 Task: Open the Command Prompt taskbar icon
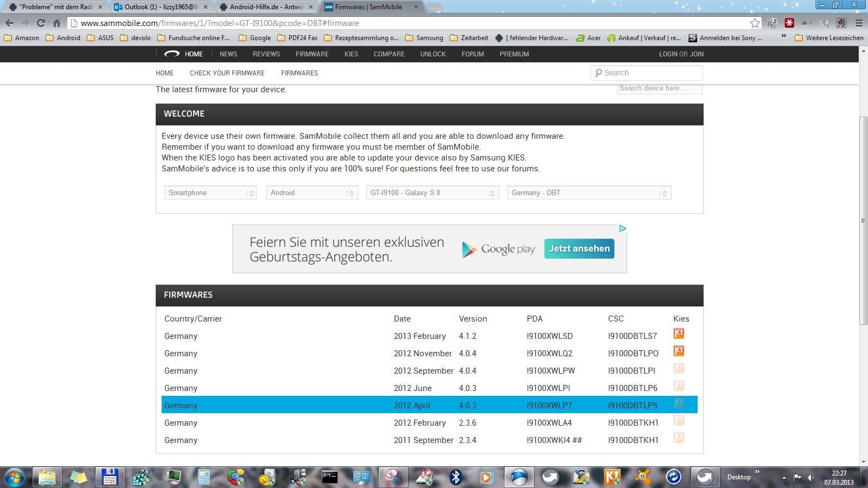coord(330,477)
